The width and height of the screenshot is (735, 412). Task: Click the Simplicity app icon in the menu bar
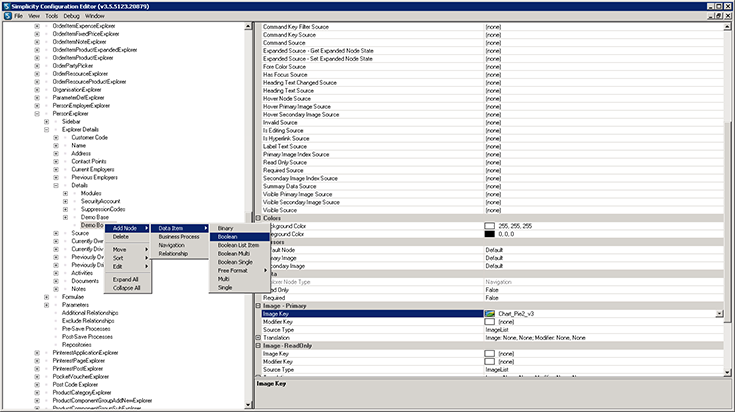[x=7, y=17]
